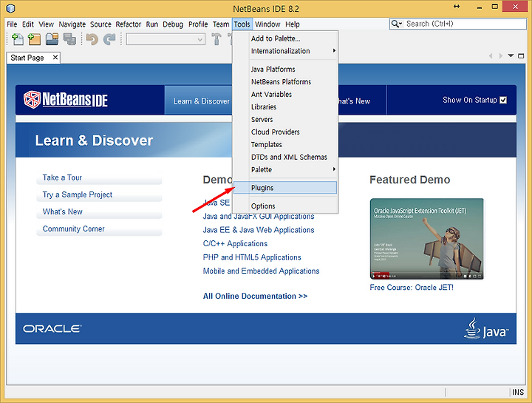This screenshot has width=532, height=403.
Task: Choose Libraries menu item
Action: click(x=285, y=107)
